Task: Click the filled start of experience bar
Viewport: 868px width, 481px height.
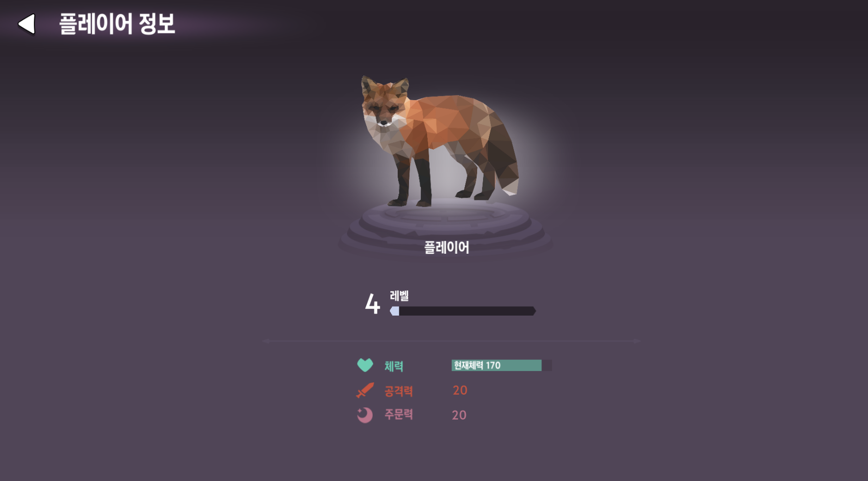Action: [394, 311]
